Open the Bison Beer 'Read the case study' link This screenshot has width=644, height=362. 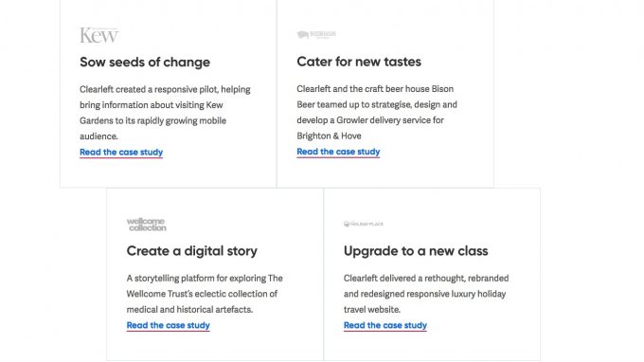click(x=338, y=152)
